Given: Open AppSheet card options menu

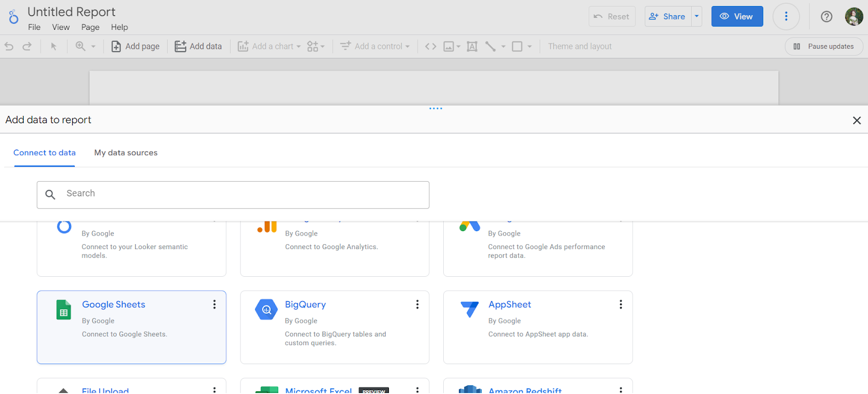Looking at the screenshot, I should 621,304.
